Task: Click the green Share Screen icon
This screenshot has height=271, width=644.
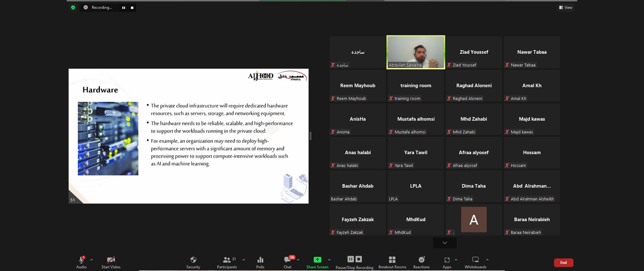Action: point(317,260)
